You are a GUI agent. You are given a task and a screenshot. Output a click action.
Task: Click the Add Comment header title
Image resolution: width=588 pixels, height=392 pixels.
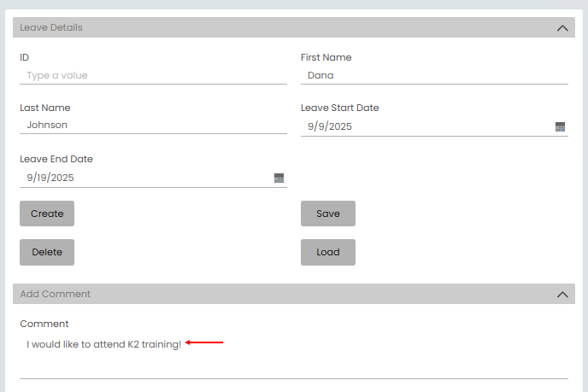pos(55,294)
